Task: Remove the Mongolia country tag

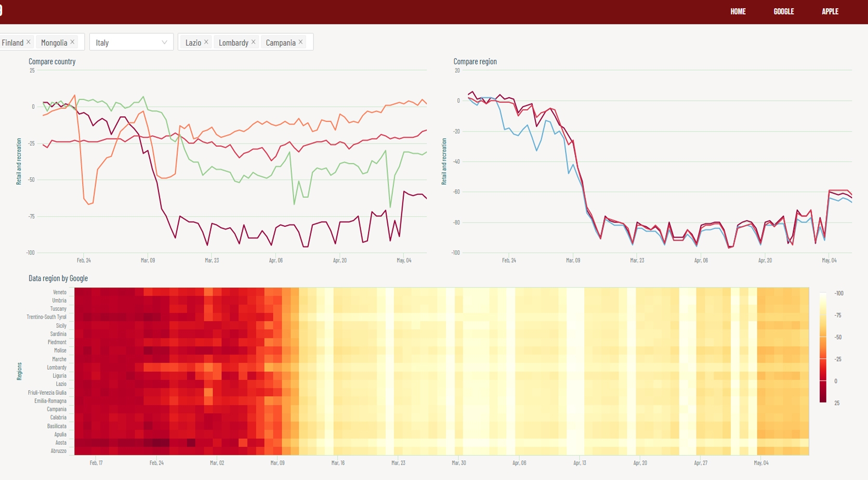Action: click(72, 42)
